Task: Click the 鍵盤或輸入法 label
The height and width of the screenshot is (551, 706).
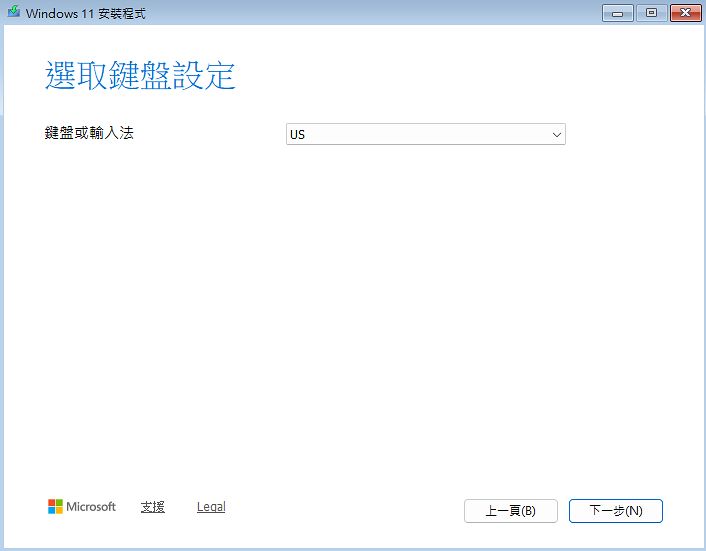Action: [89, 133]
